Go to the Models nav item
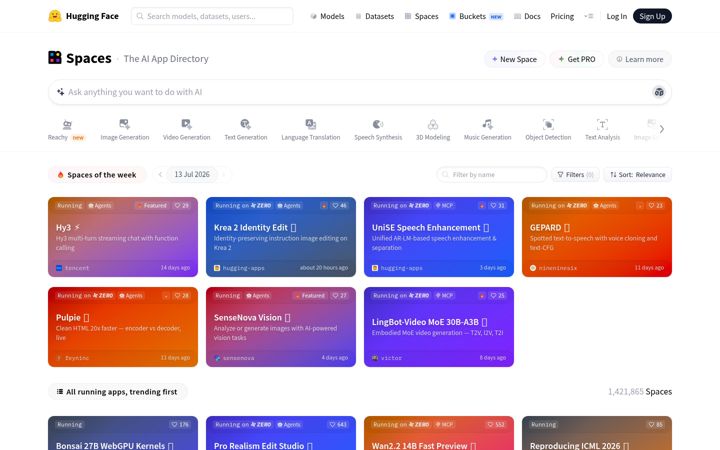This screenshot has height=450, width=720. tap(327, 16)
